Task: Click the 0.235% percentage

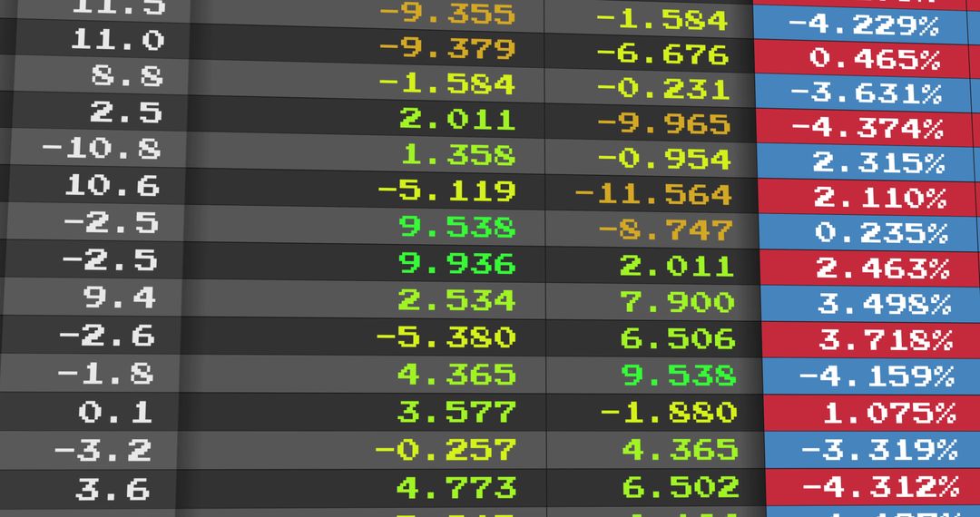Action: click(x=881, y=234)
